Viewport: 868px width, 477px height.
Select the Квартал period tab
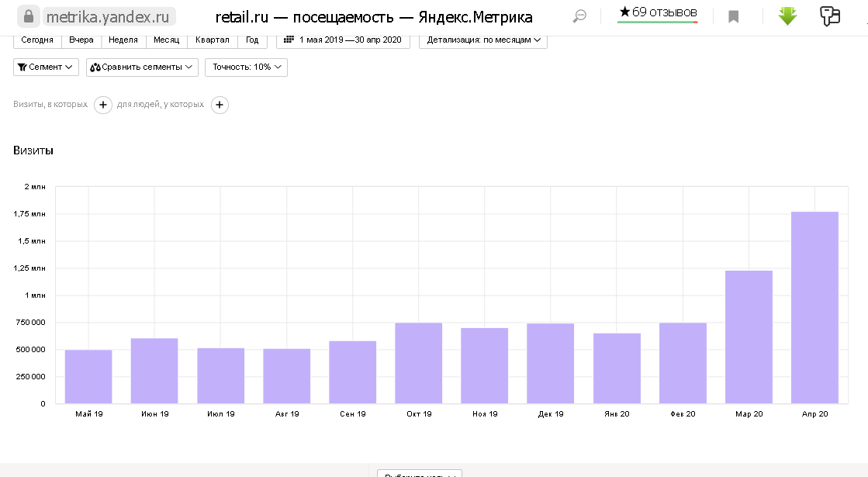[212, 40]
